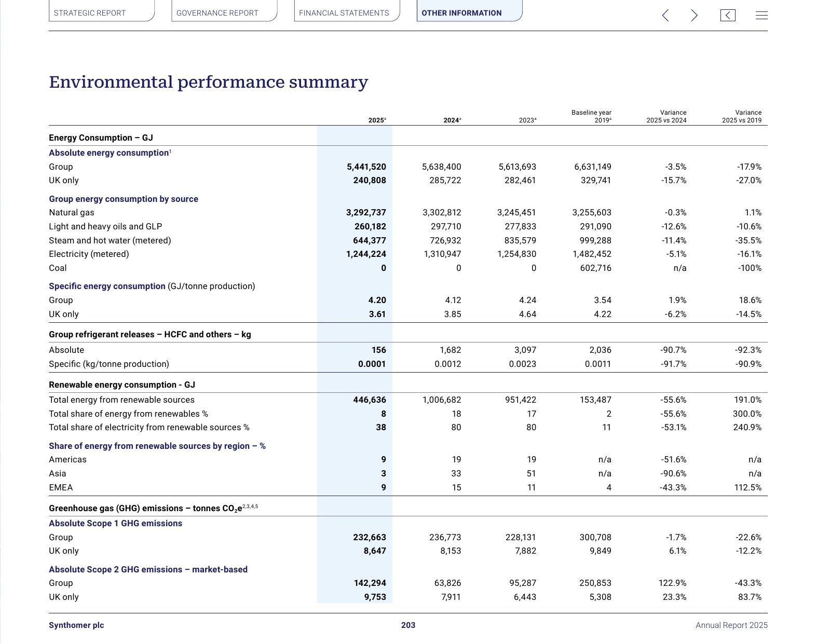This screenshot has width=817, height=644.
Task: Click the 'Steam and hot water (metered)' label
Action: click(110, 241)
